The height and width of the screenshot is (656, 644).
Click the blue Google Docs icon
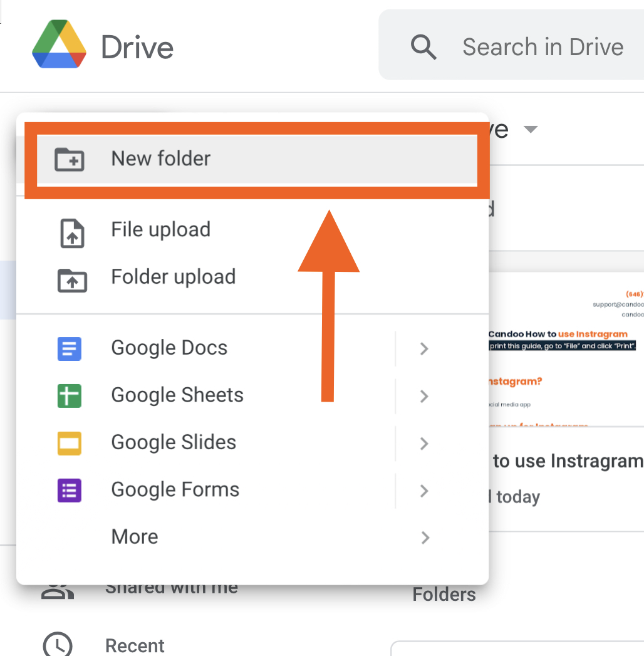pos(70,348)
